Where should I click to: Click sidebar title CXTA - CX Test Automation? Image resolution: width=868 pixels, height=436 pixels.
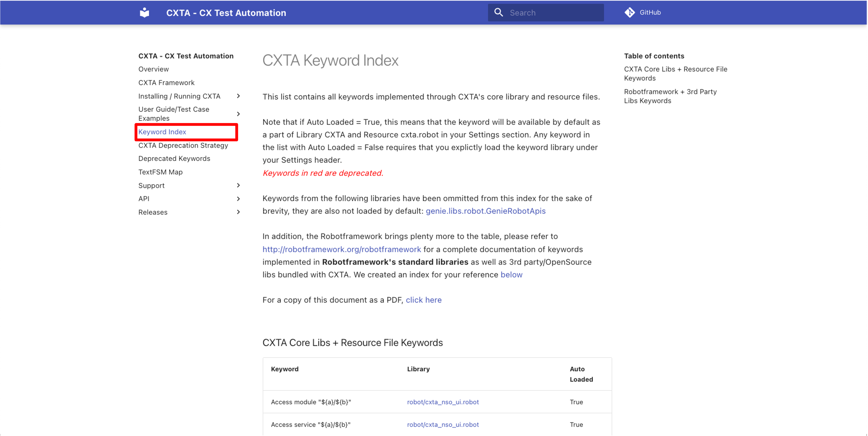pos(186,56)
